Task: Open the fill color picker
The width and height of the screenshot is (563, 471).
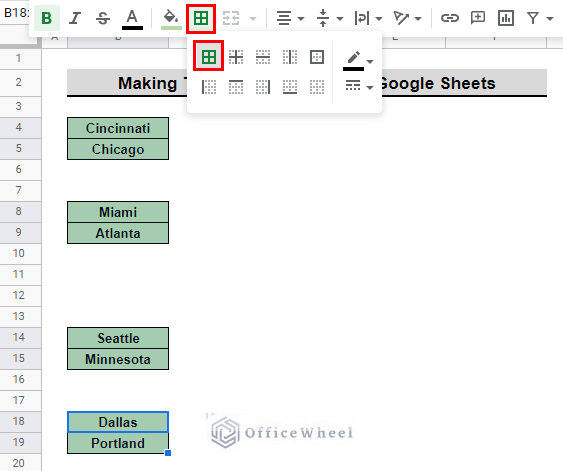Action: [x=171, y=19]
